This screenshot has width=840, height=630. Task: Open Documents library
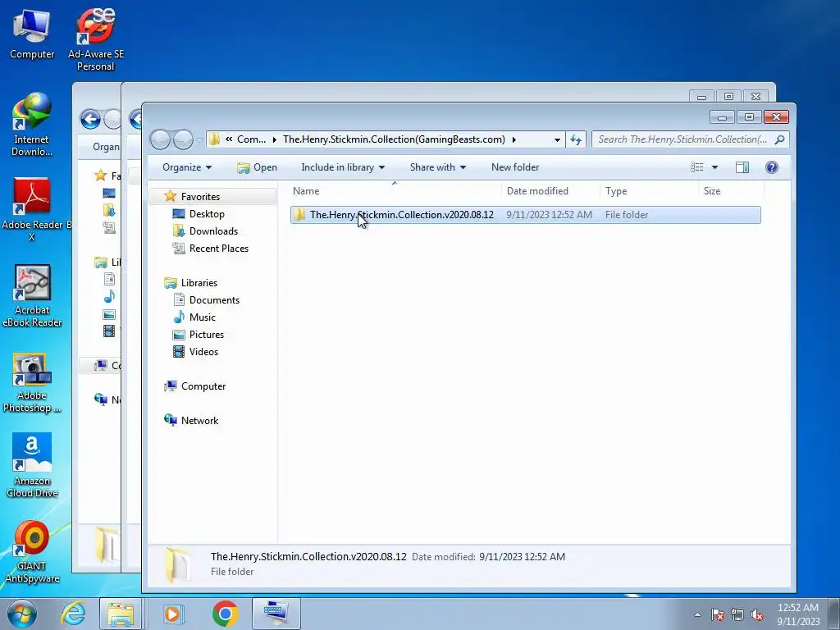point(214,300)
